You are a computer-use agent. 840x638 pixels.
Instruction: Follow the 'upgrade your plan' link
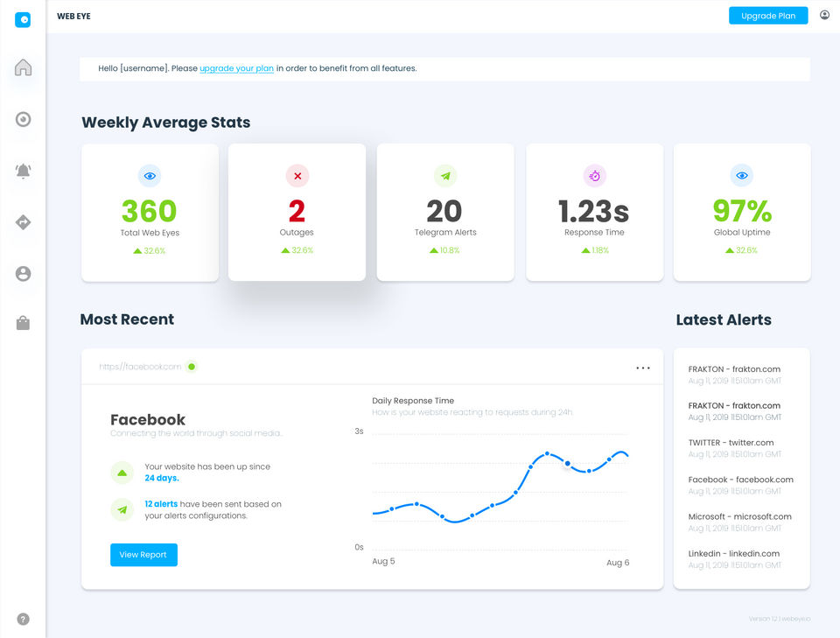[x=236, y=68]
